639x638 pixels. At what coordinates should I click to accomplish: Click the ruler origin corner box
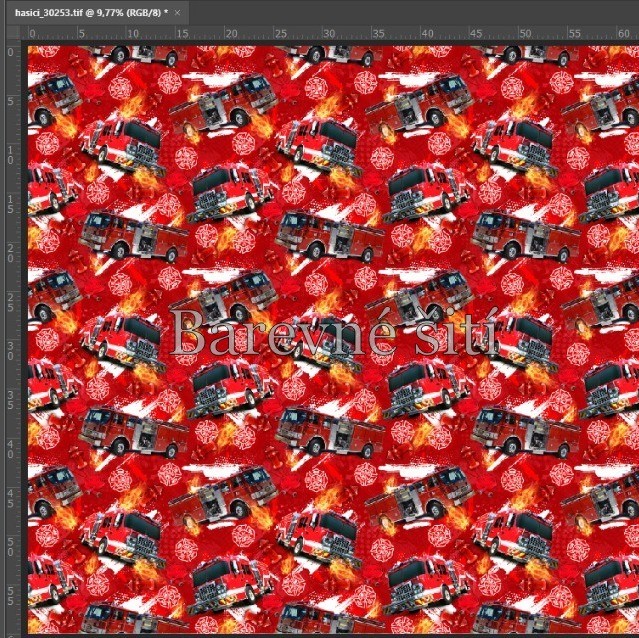[13, 33]
